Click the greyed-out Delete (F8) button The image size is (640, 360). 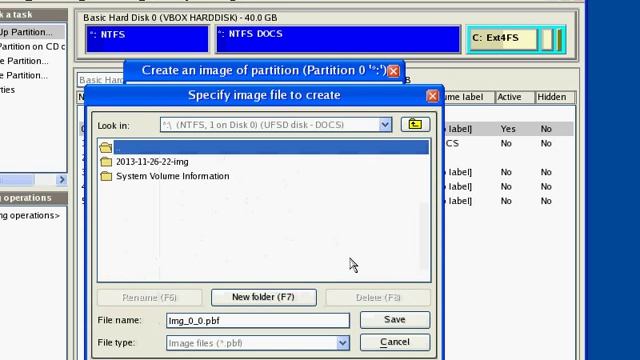378,298
